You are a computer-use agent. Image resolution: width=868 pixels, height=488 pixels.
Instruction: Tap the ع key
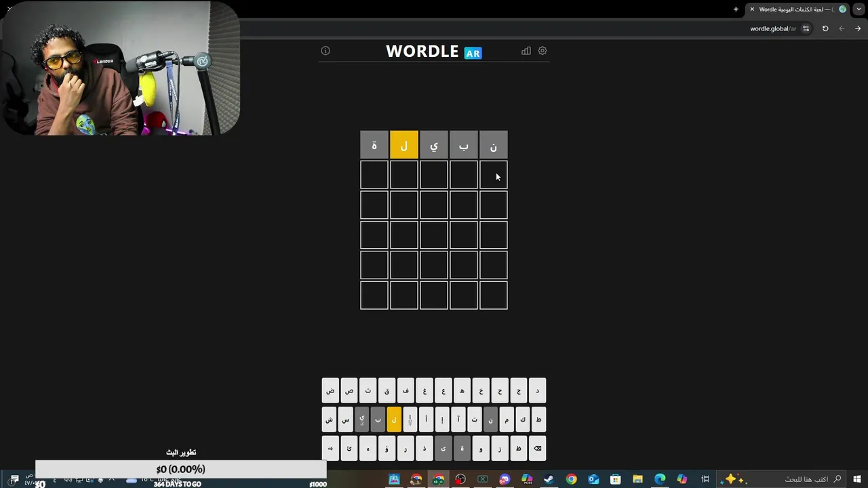(x=443, y=391)
